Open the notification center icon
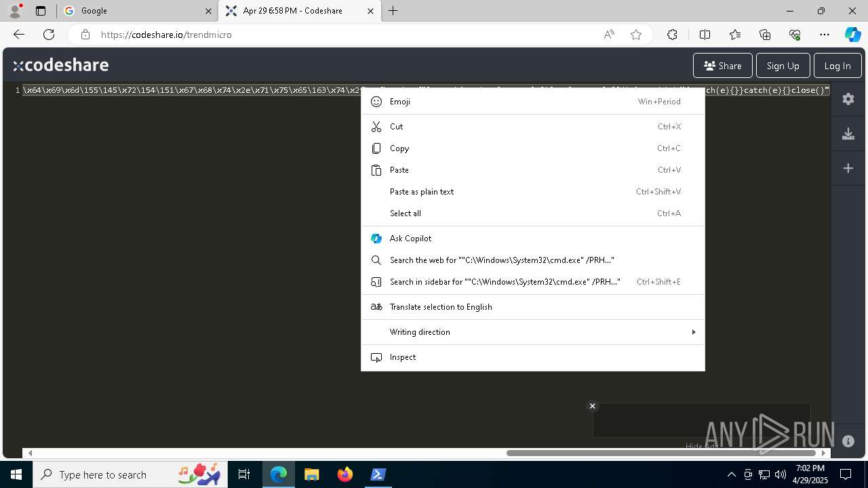Screen dimensions: 868x488 point(846,474)
